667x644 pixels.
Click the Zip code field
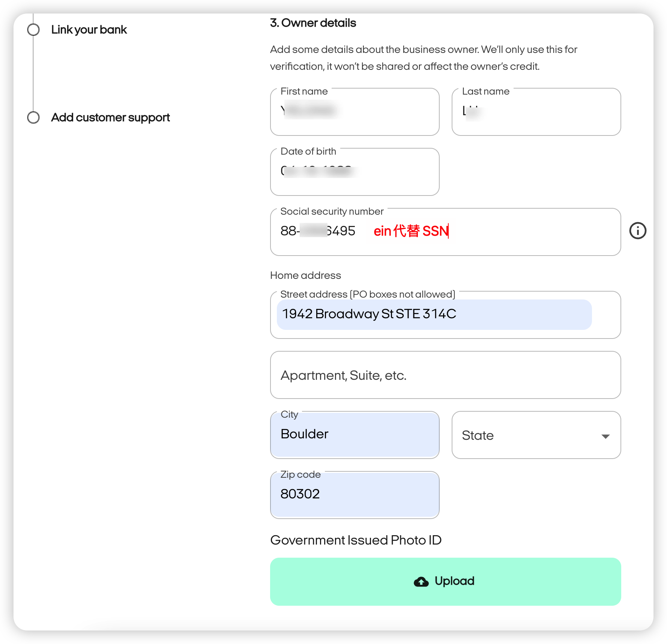(x=355, y=495)
